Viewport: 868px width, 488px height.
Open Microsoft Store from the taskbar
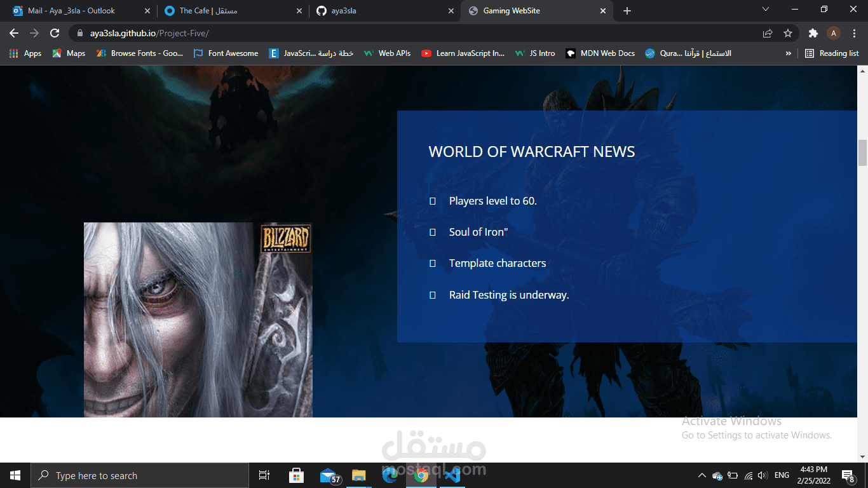point(296,475)
